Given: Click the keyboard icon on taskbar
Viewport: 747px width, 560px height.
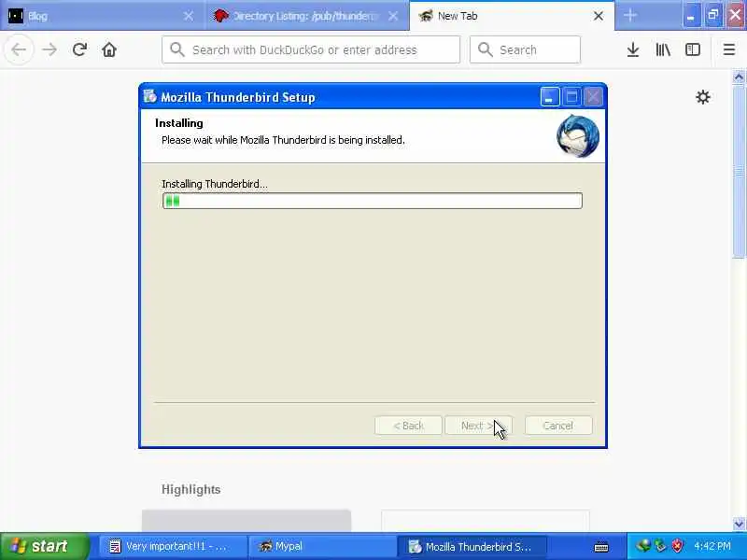Looking at the screenshot, I should click(x=601, y=547).
